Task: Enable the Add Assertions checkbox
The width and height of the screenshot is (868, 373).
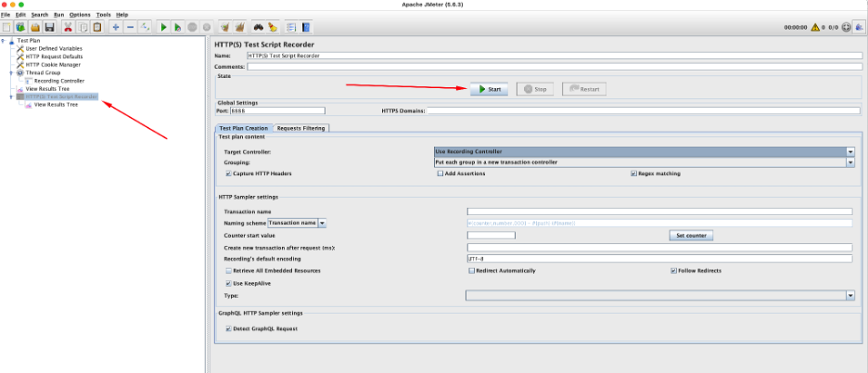Action: [440, 174]
